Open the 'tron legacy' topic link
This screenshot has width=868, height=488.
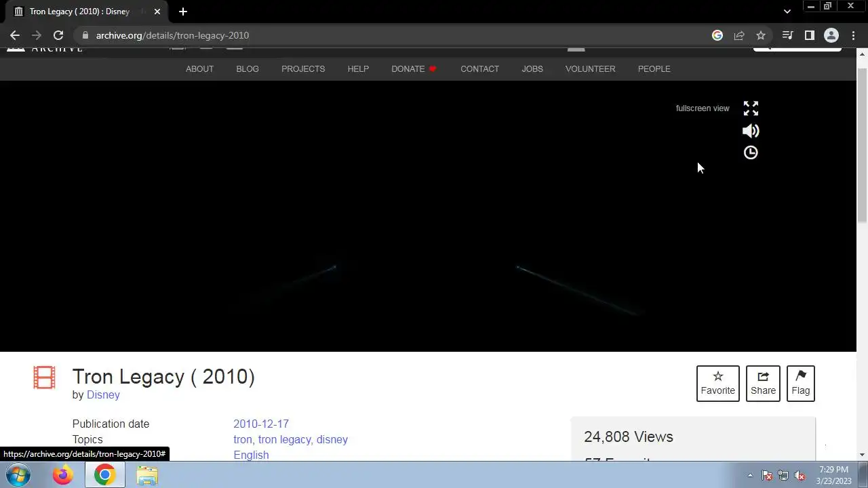(x=284, y=440)
